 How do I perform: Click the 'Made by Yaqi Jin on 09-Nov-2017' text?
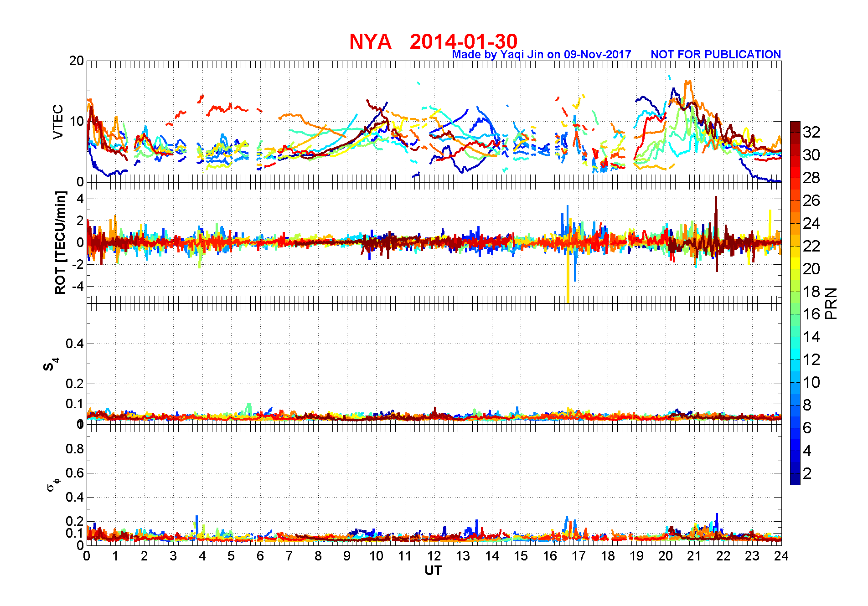[x=541, y=55]
